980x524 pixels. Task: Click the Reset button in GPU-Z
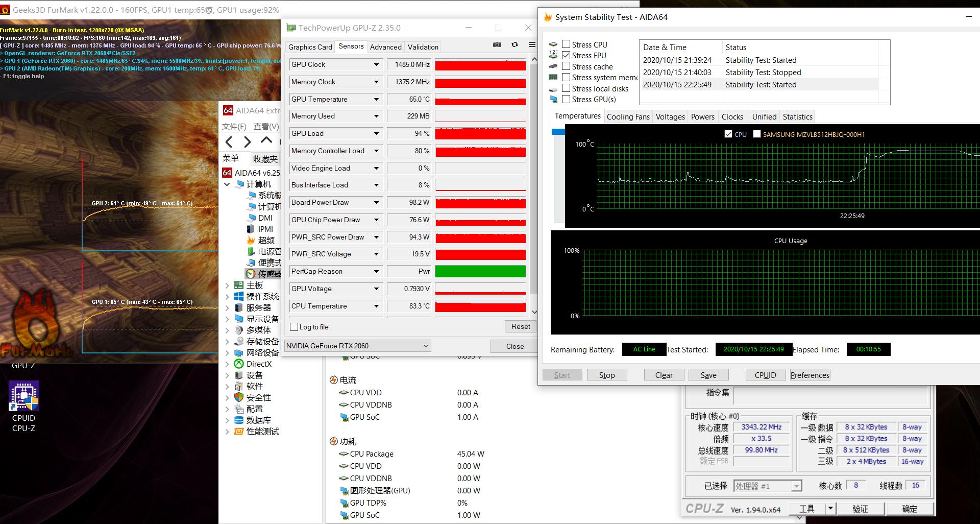coord(520,326)
